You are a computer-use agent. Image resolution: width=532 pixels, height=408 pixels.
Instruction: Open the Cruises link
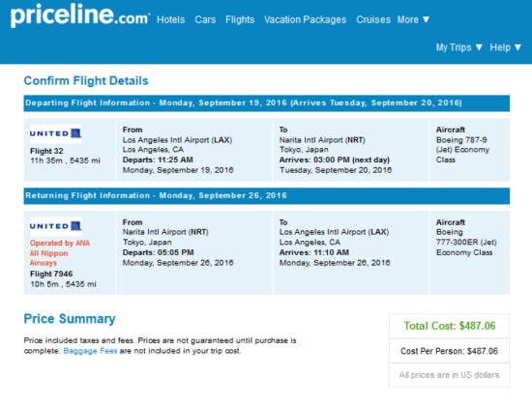coord(373,19)
